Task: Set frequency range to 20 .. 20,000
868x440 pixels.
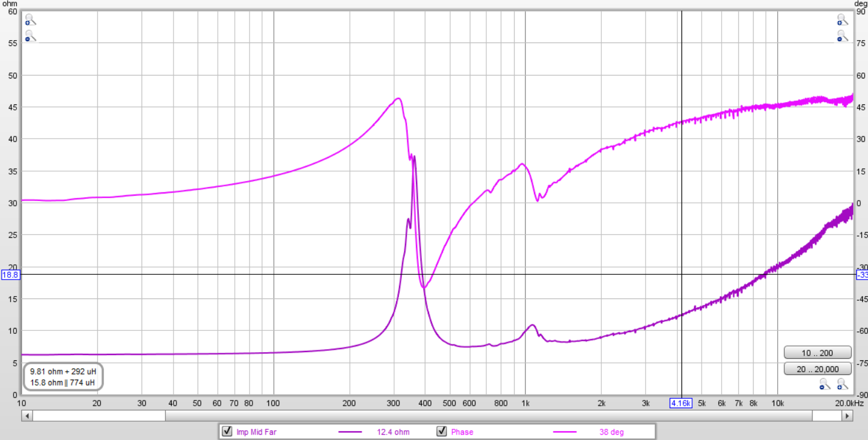Action: coord(817,369)
